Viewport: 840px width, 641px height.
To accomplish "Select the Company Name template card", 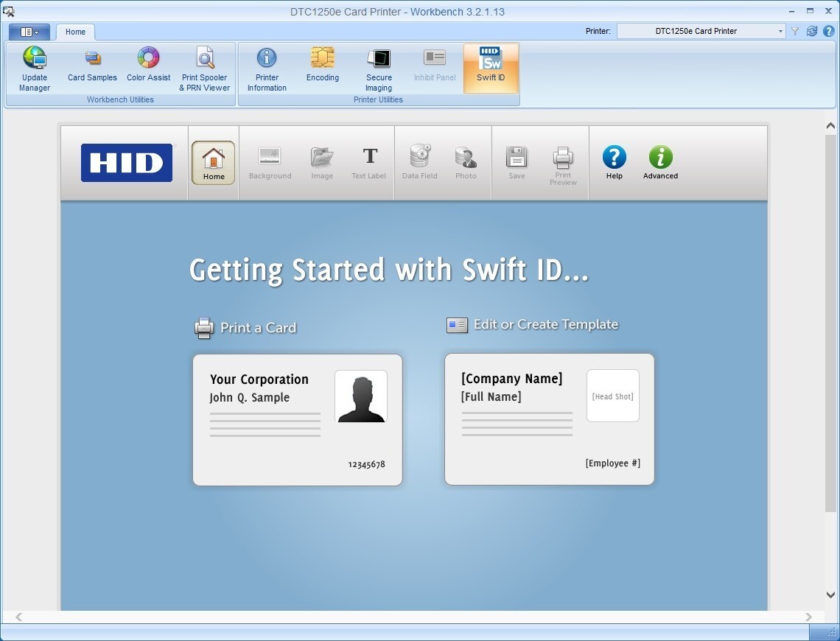I will 550,419.
